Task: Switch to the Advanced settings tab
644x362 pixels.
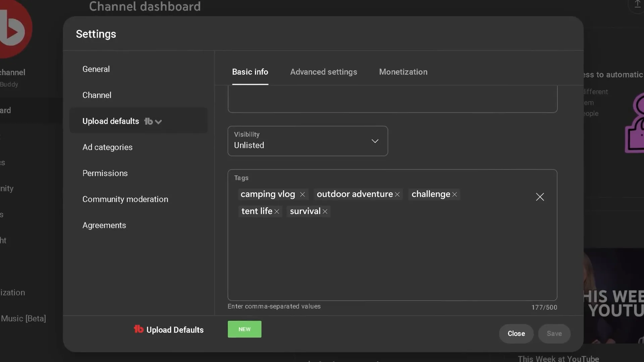Action: pos(323,72)
